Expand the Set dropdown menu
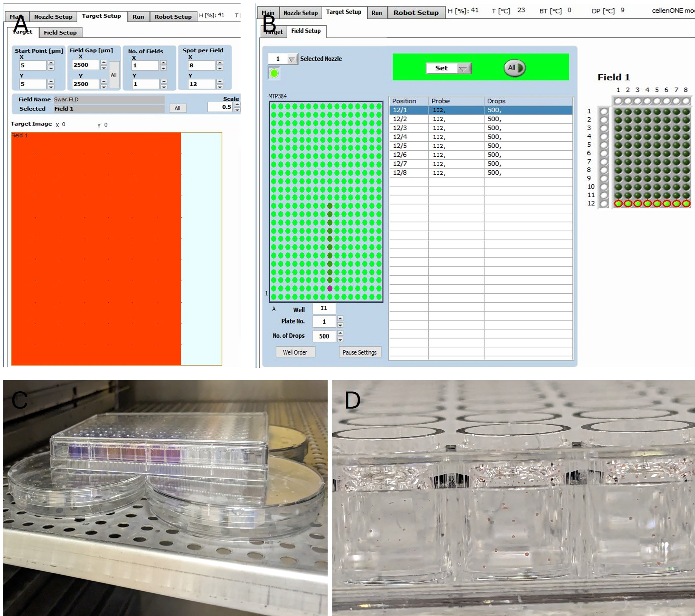The height and width of the screenshot is (616, 695). coord(463,68)
